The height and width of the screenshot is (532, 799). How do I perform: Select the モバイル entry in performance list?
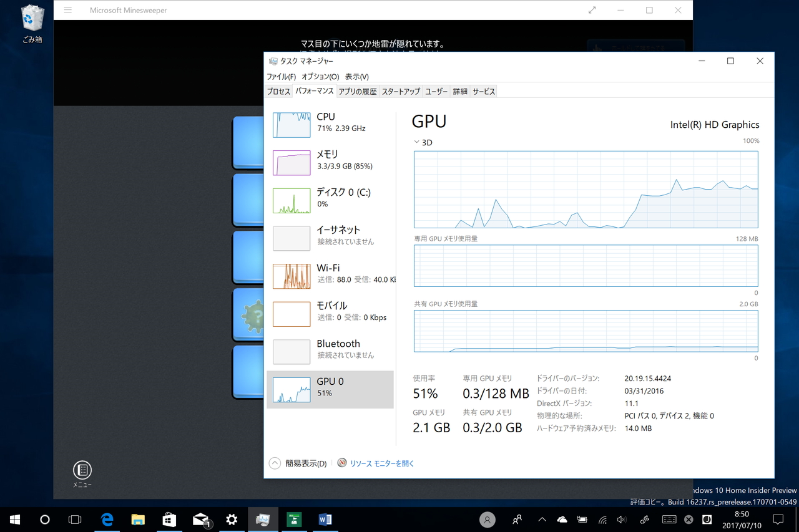click(x=330, y=314)
